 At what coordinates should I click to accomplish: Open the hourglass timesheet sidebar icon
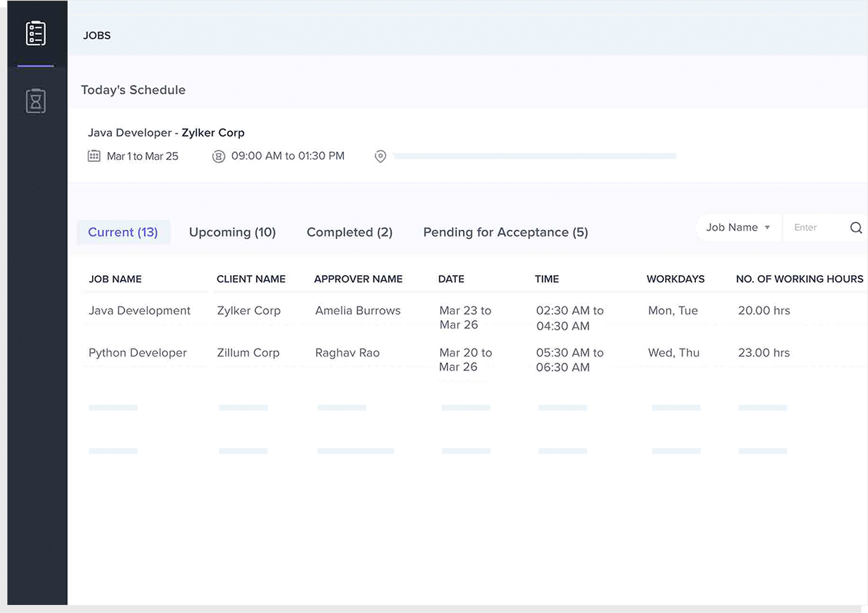point(35,101)
